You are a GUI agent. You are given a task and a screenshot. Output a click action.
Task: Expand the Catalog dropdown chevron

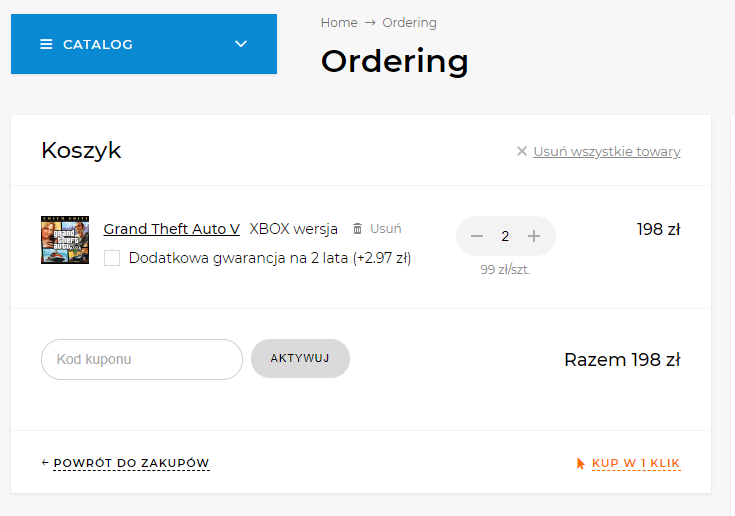[x=240, y=44]
